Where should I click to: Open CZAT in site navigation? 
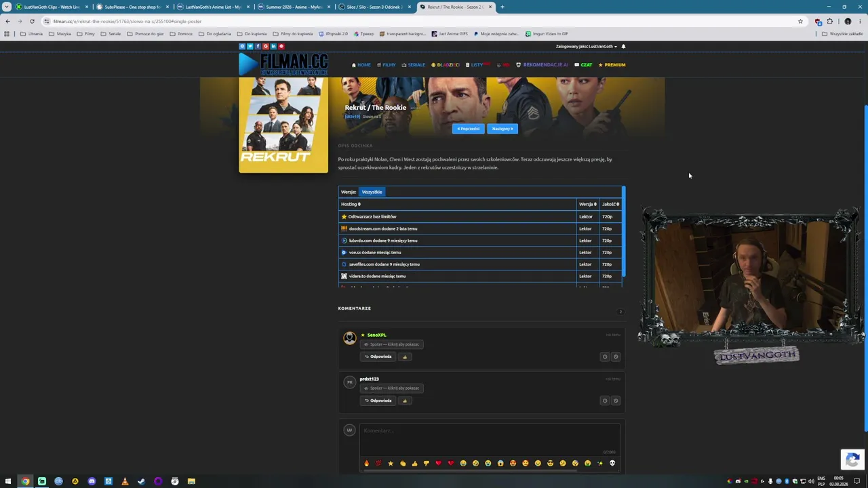click(583, 65)
